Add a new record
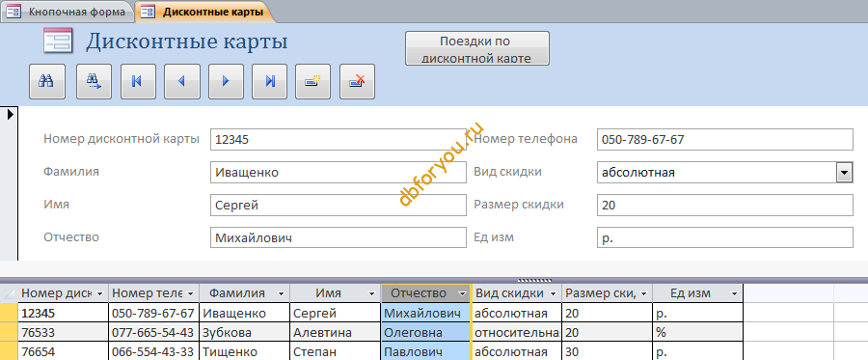The height and width of the screenshot is (360, 868). (x=312, y=81)
